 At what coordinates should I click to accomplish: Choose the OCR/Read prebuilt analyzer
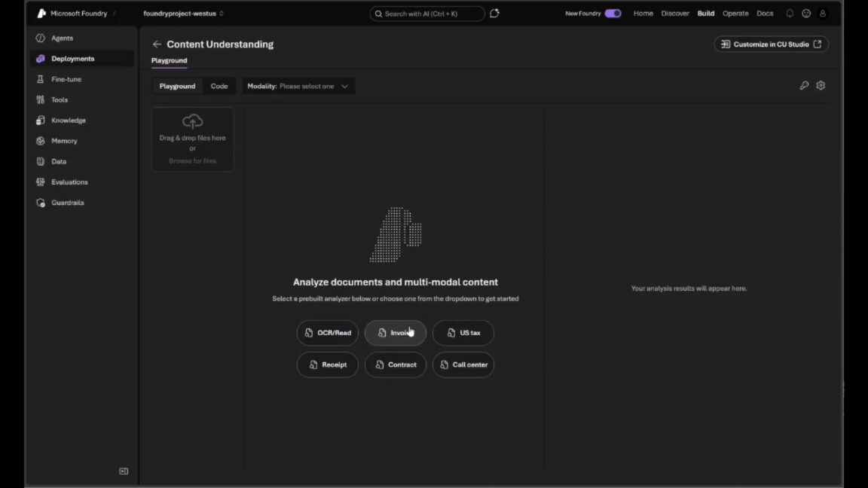(328, 333)
